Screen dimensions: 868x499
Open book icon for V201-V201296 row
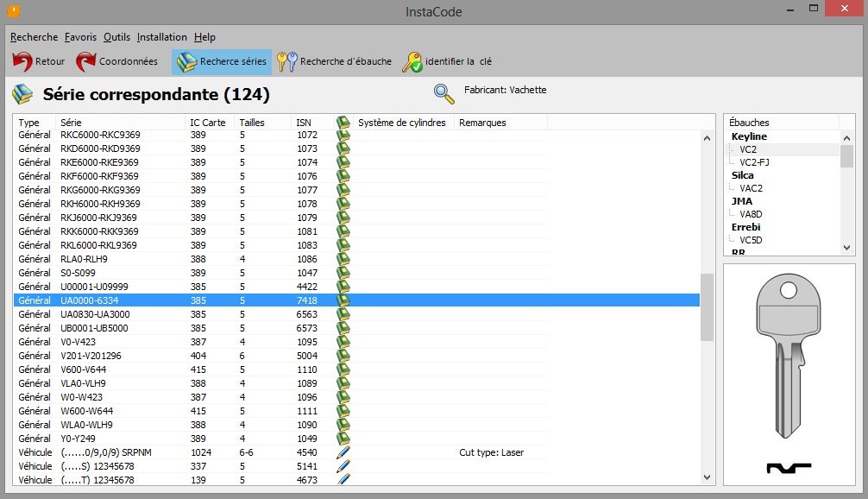coord(343,356)
